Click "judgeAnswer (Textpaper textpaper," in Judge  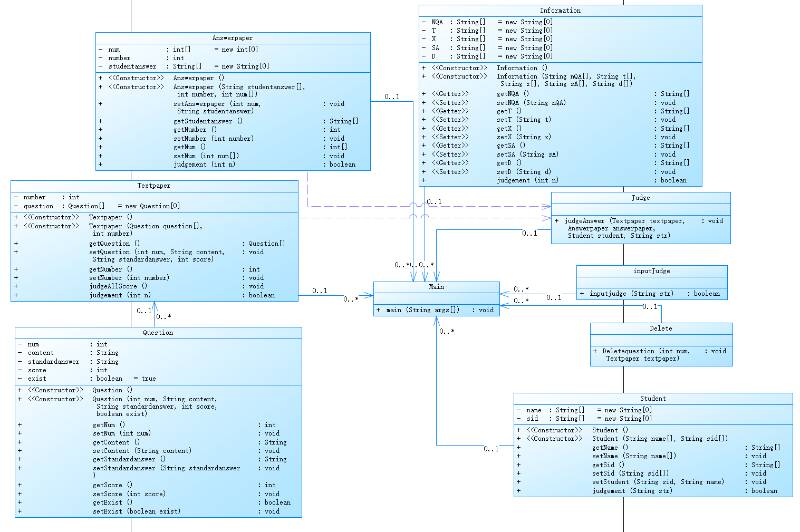(x=624, y=221)
